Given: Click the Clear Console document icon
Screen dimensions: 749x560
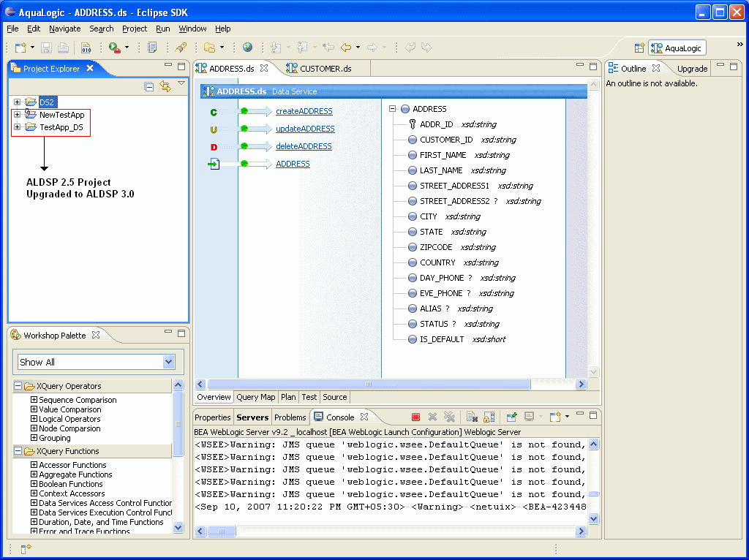Looking at the screenshot, I should click(x=472, y=417).
